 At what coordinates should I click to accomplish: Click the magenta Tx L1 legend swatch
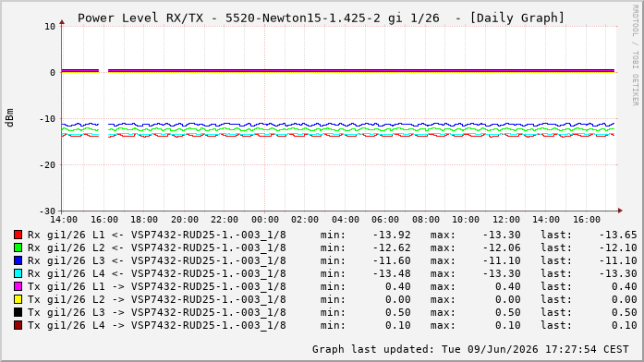click(x=18, y=286)
